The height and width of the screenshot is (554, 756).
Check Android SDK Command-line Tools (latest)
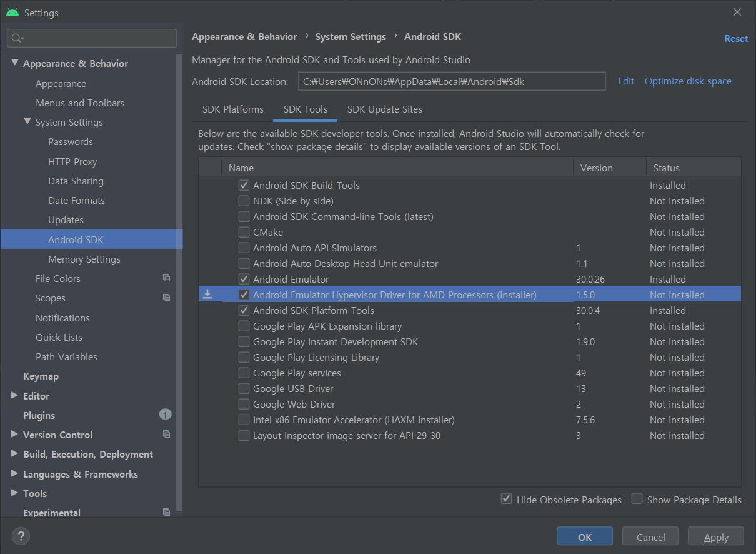[244, 216]
